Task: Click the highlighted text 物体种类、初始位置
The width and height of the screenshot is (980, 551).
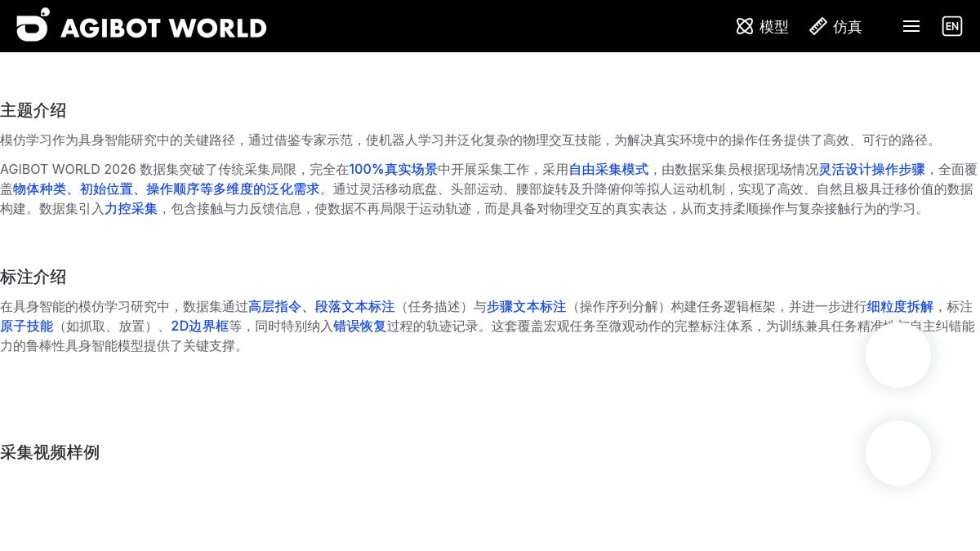Action: pyautogui.click(x=73, y=189)
